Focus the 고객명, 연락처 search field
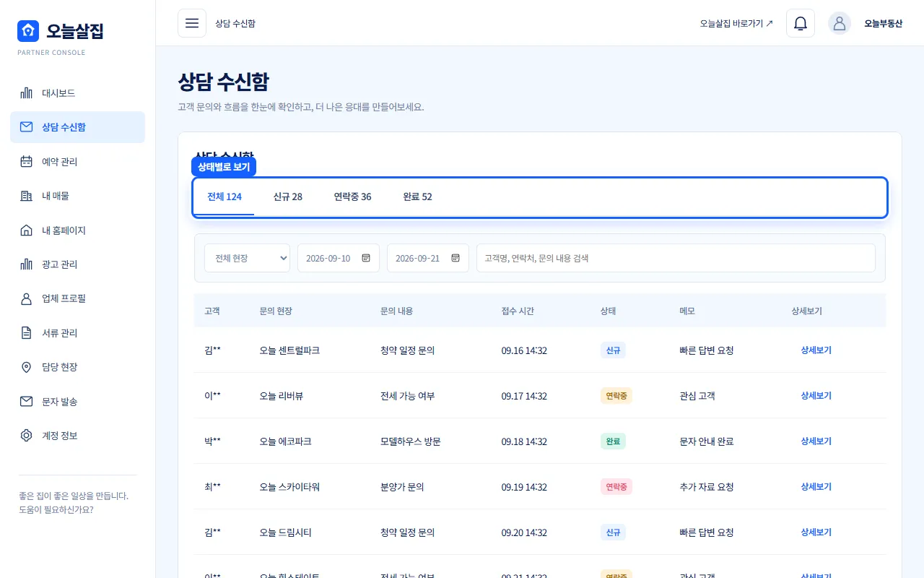The width and height of the screenshot is (924, 578). 676,258
